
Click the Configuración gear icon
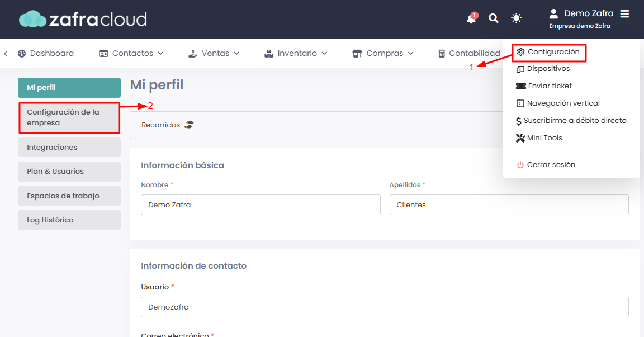(x=520, y=52)
